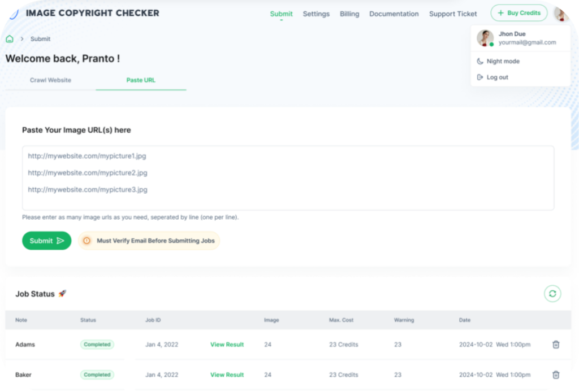Image resolution: width=579 pixels, height=392 pixels.
Task: Switch to the Crawl Website tab
Action: coord(50,80)
